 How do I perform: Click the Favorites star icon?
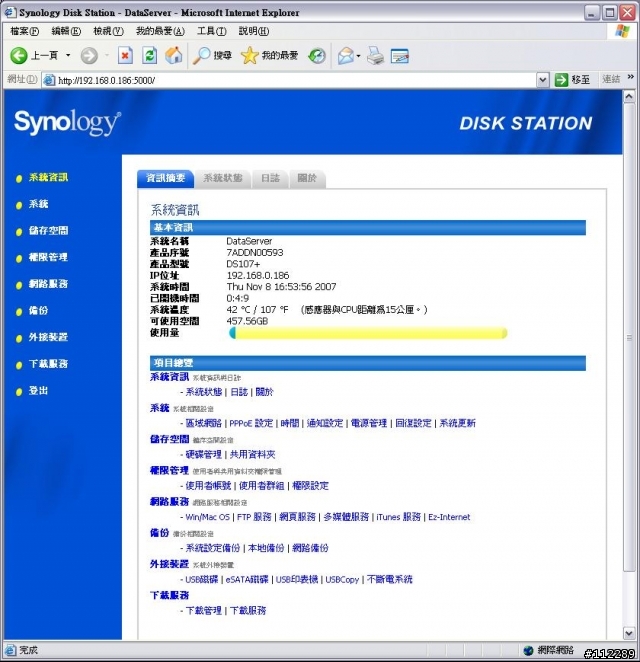249,56
